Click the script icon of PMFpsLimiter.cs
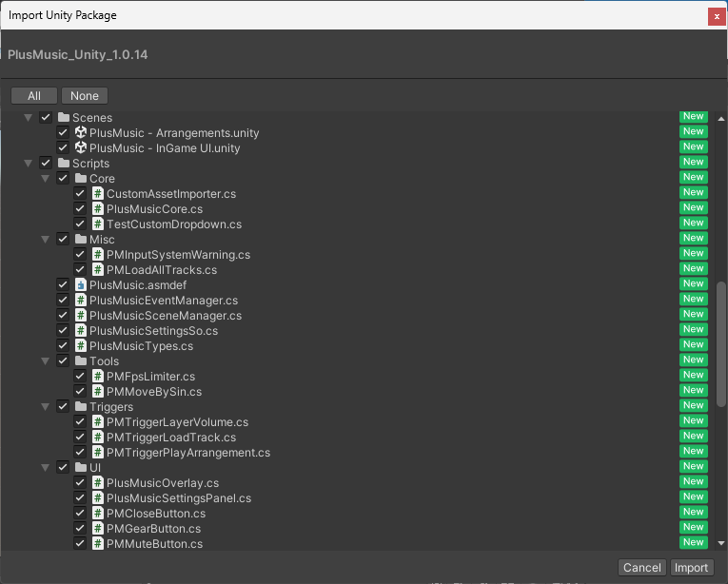This screenshot has width=728, height=584. point(97,376)
